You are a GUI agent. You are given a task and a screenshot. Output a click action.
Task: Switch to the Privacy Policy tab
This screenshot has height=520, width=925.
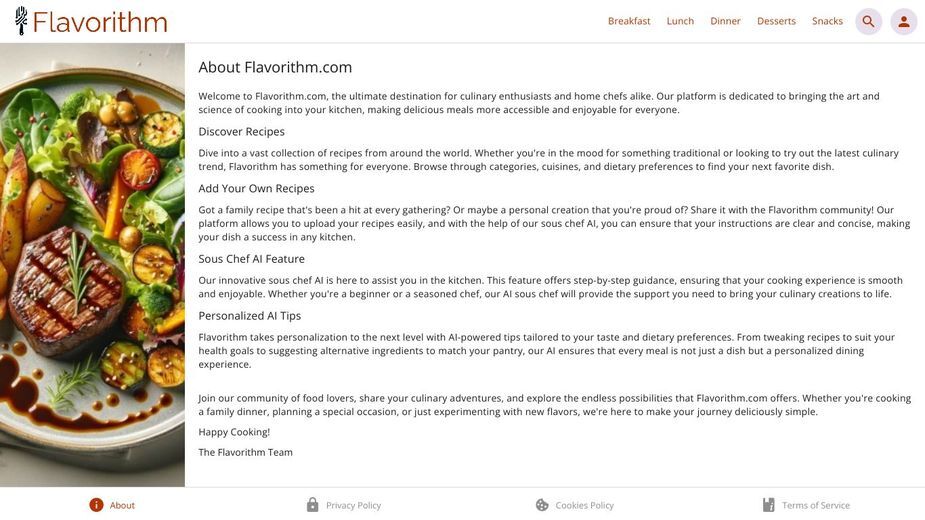(344, 505)
